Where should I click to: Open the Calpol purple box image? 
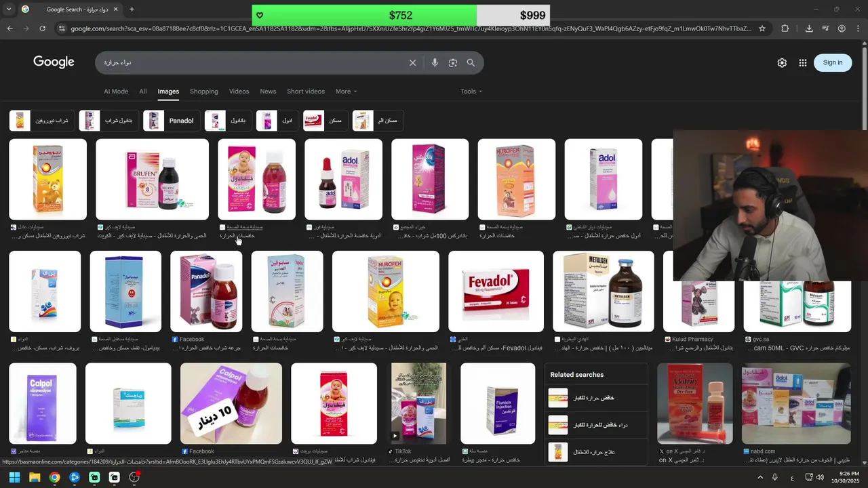[x=43, y=403]
